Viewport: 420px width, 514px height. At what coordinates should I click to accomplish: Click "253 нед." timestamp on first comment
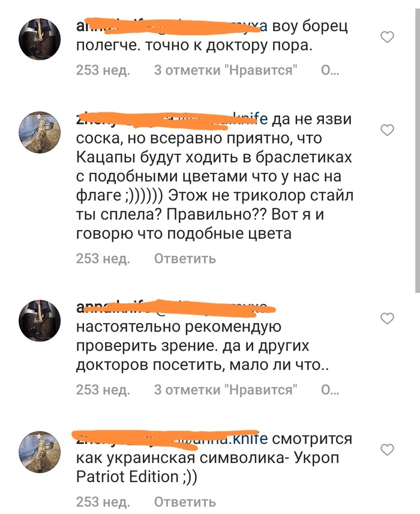[103, 70]
